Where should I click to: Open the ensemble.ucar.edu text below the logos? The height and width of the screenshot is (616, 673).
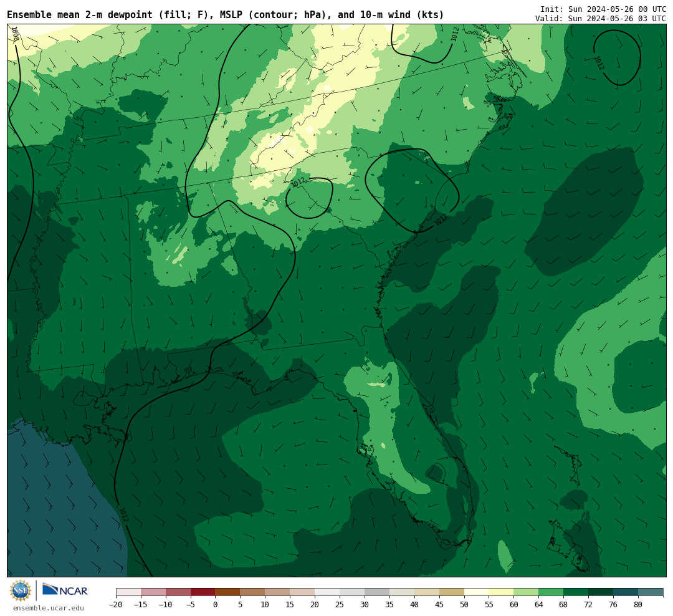pyautogui.click(x=49, y=608)
